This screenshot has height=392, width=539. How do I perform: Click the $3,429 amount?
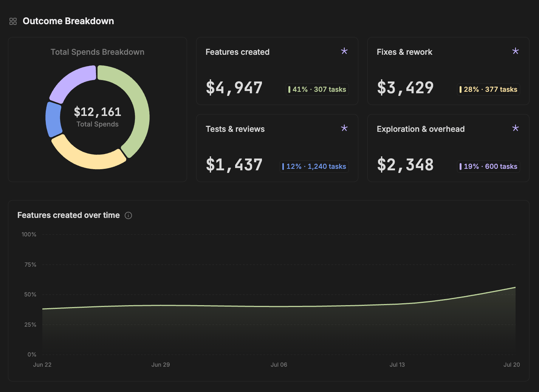pos(405,88)
